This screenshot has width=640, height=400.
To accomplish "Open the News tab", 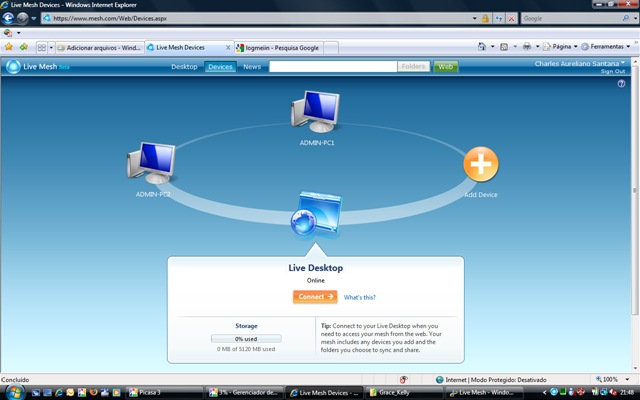I will [252, 67].
